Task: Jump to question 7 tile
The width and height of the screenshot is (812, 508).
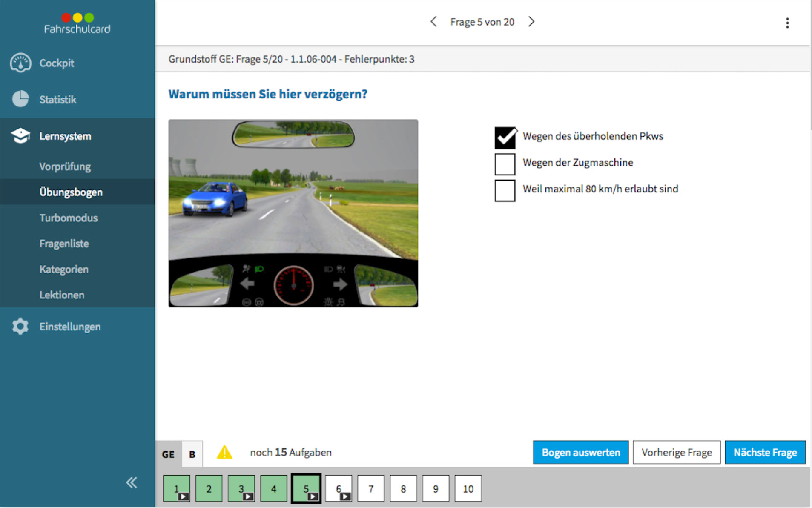Action: [371, 488]
